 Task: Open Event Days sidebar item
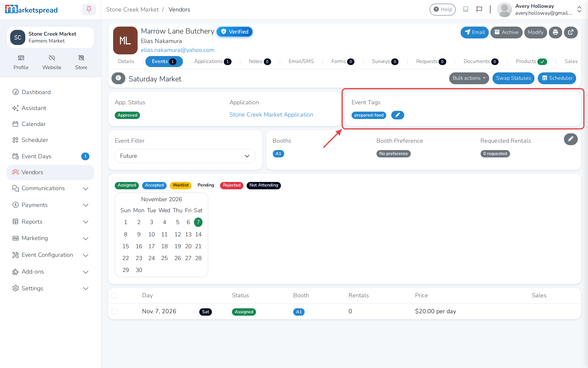click(x=50, y=156)
